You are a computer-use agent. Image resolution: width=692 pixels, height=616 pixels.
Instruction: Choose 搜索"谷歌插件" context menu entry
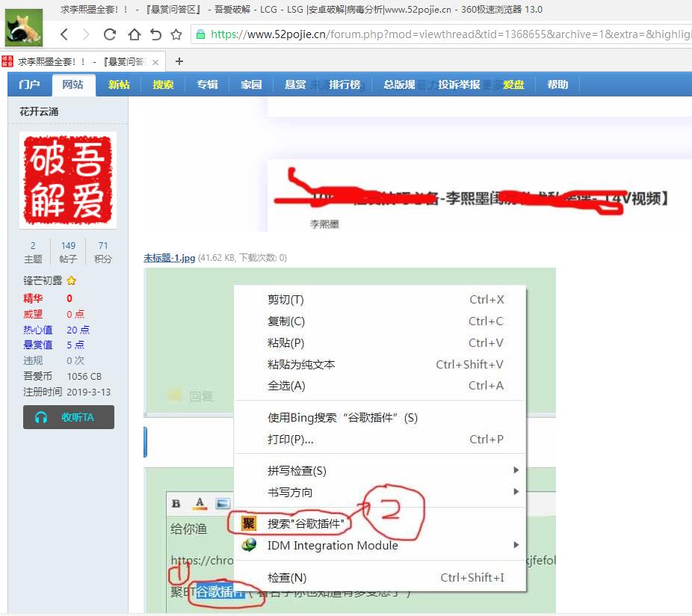(309, 524)
